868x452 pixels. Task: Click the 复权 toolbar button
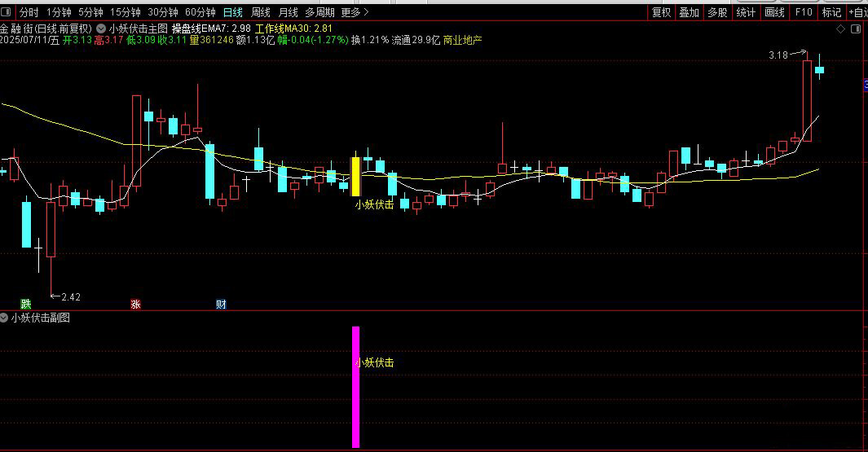(662, 11)
